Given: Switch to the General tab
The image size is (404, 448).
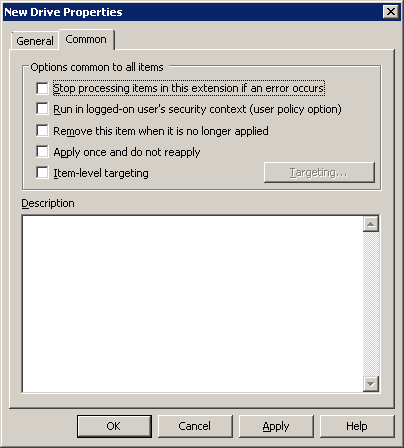Looking at the screenshot, I should pyautogui.click(x=35, y=41).
